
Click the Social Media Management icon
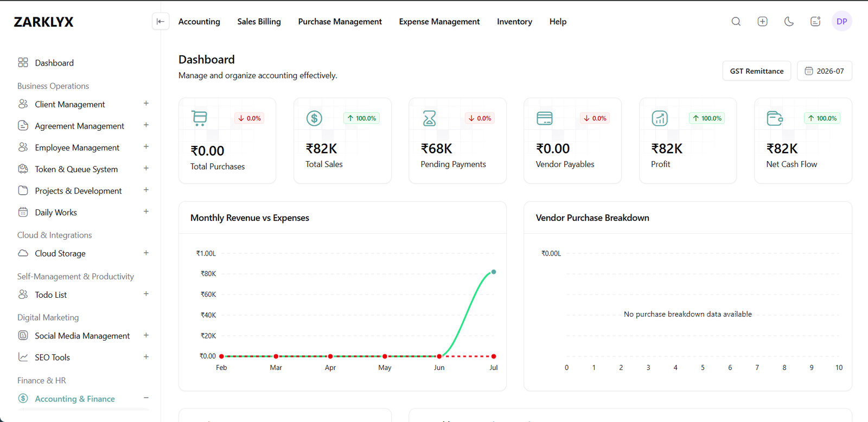(x=23, y=336)
